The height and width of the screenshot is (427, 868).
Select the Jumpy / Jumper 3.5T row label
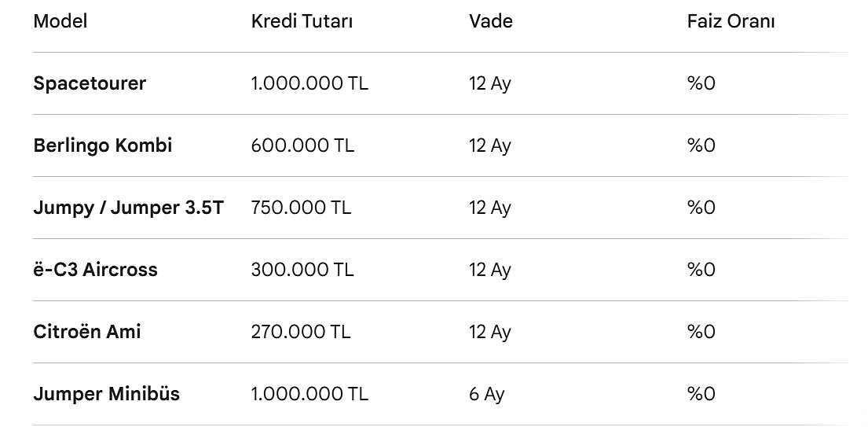click(x=128, y=208)
